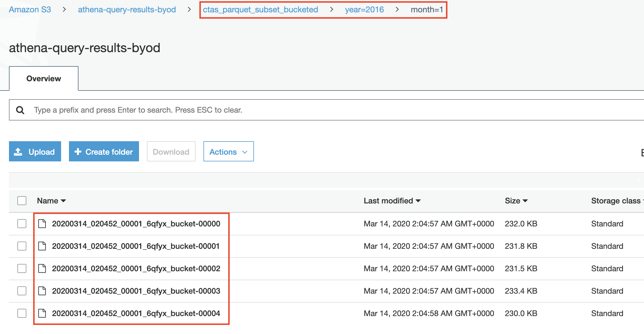Click the Download button
Screen dimensions: 644x334
pos(171,152)
